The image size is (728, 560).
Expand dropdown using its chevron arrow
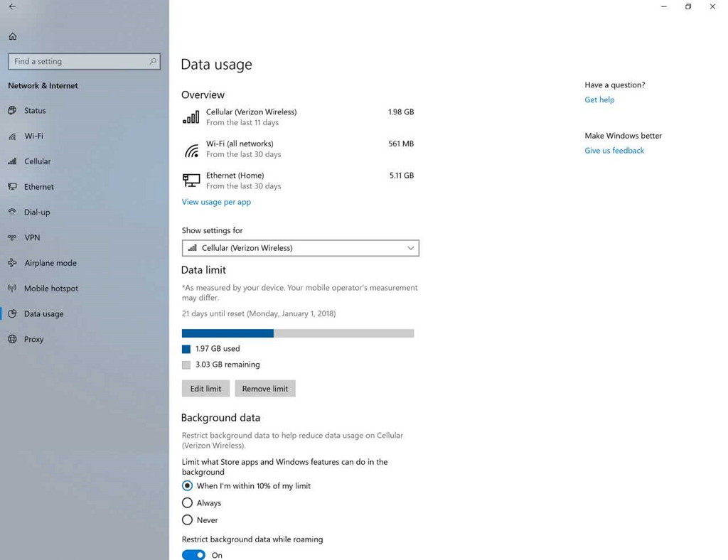pos(410,248)
